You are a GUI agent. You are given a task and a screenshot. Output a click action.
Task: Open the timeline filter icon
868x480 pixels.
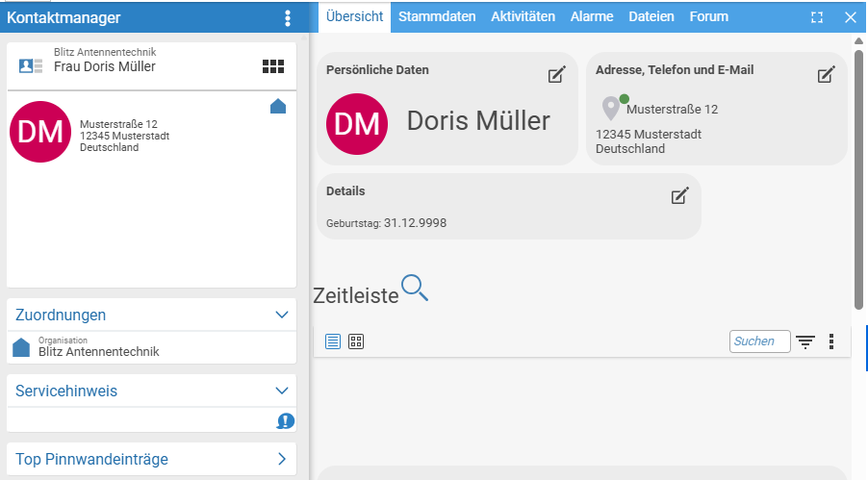coord(805,341)
